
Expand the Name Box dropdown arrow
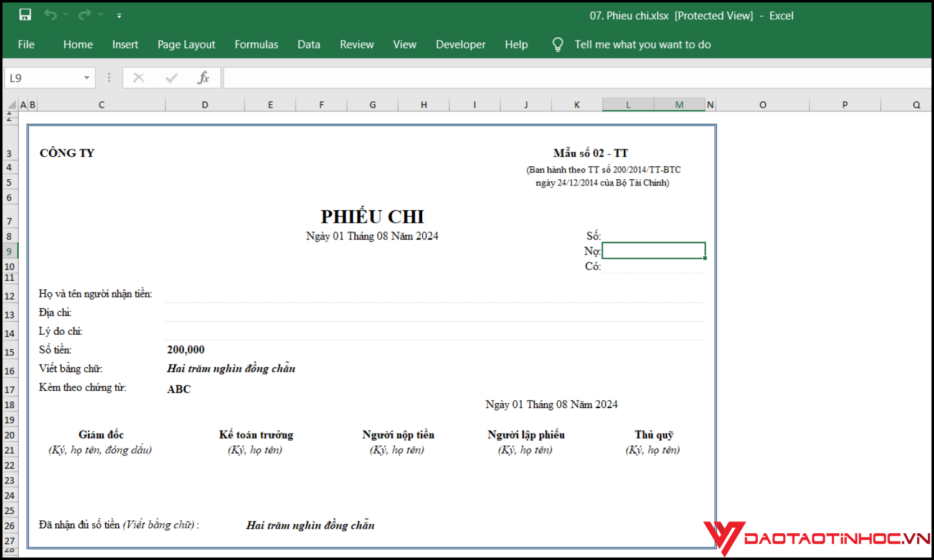[x=87, y=78]
